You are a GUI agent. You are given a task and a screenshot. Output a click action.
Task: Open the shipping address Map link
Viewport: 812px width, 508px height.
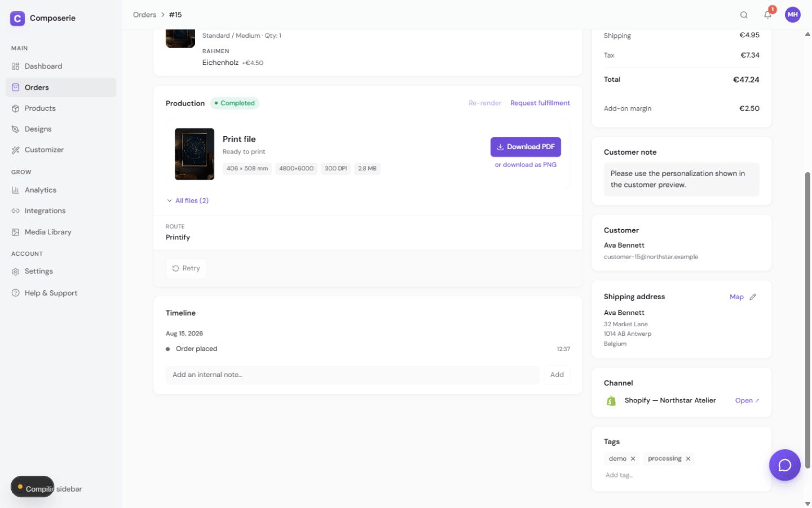pos(736,297)
